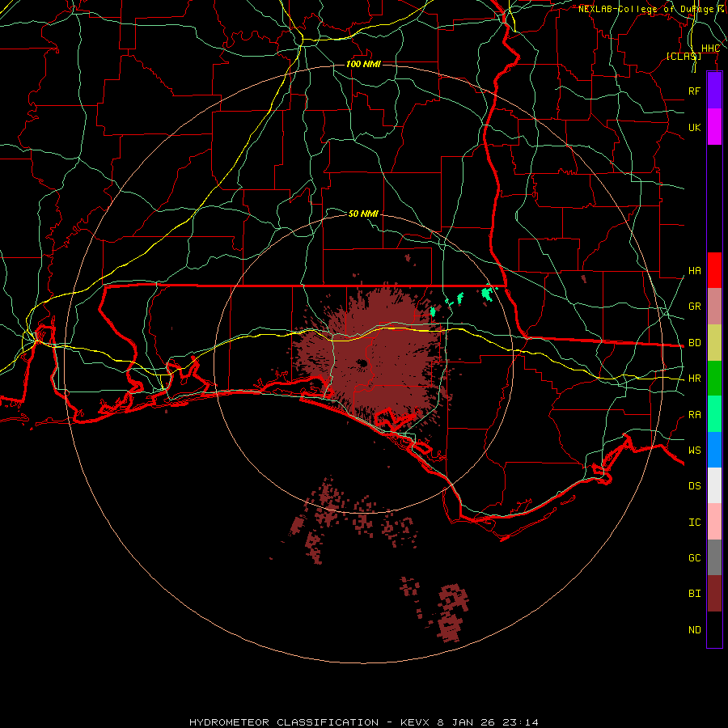
Task: Click the magenta UK legend swatch
Action: pyautogui.click(x=714, y=127)
